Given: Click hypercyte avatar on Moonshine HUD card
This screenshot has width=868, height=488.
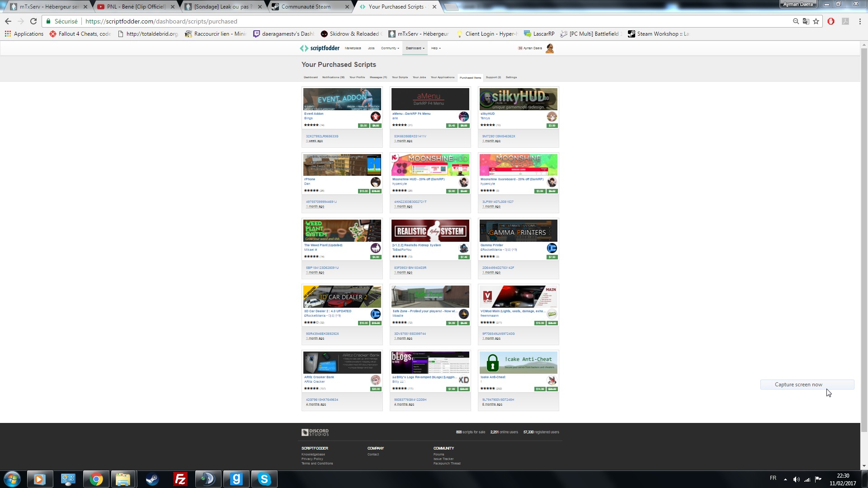Looking at the screenshot, I should 463,182.
